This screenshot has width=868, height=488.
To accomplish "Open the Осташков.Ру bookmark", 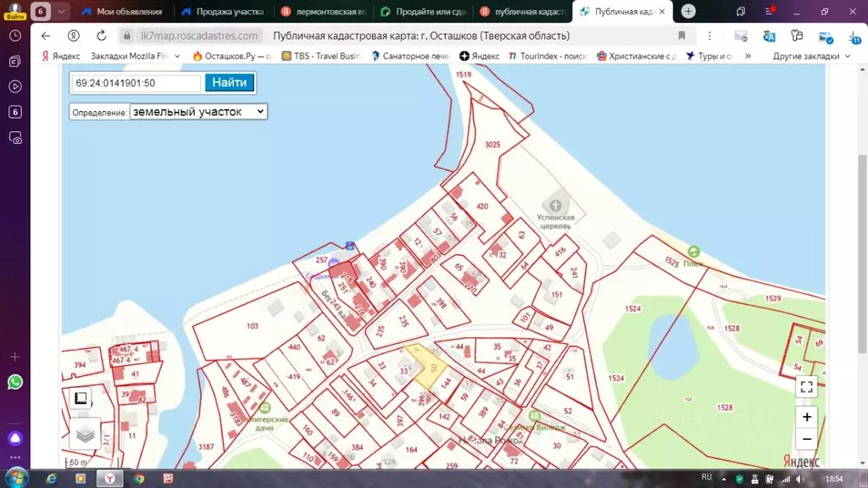I will click(x=232, y=56).
